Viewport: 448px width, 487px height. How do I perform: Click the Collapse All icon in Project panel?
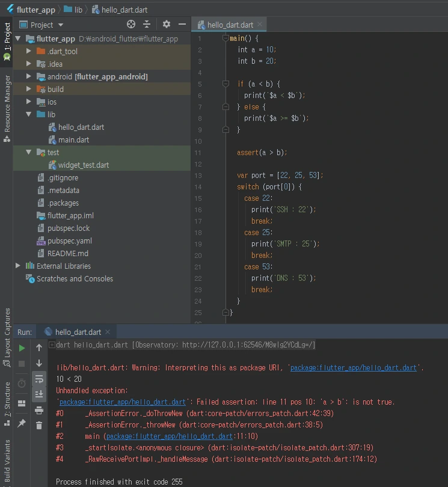pyautogui.click(x=147, y=24)
